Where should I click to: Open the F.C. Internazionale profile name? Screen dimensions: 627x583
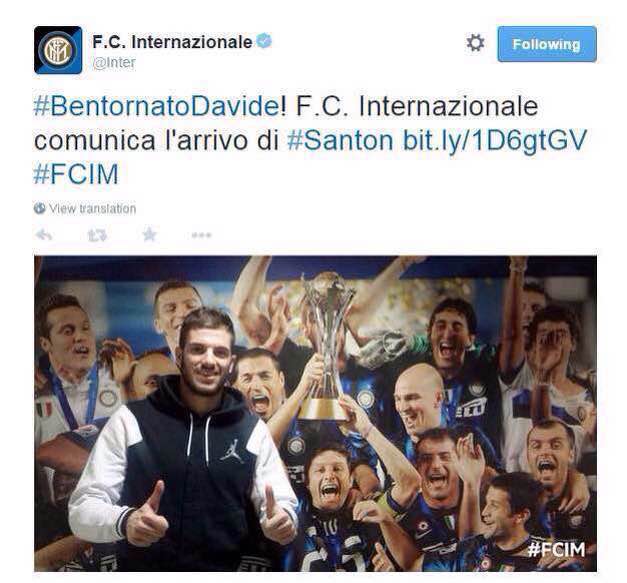click(172, 42)
